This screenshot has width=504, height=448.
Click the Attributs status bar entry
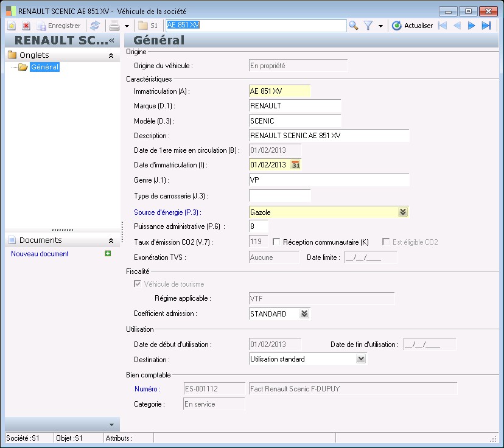128,438
